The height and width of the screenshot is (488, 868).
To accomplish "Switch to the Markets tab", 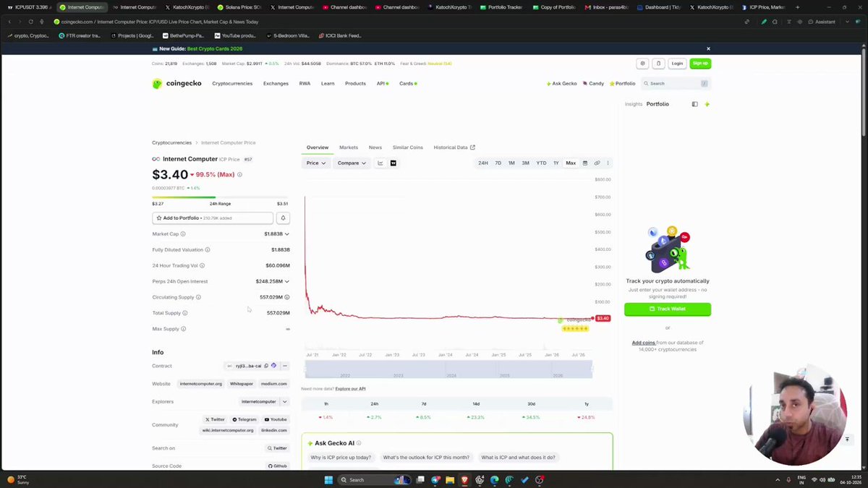I will click(349, 147).
